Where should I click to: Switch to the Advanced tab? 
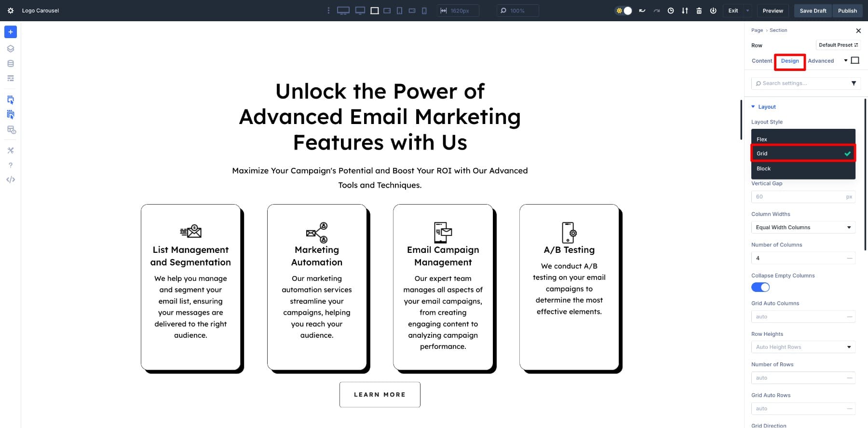[x=820, y=61]
